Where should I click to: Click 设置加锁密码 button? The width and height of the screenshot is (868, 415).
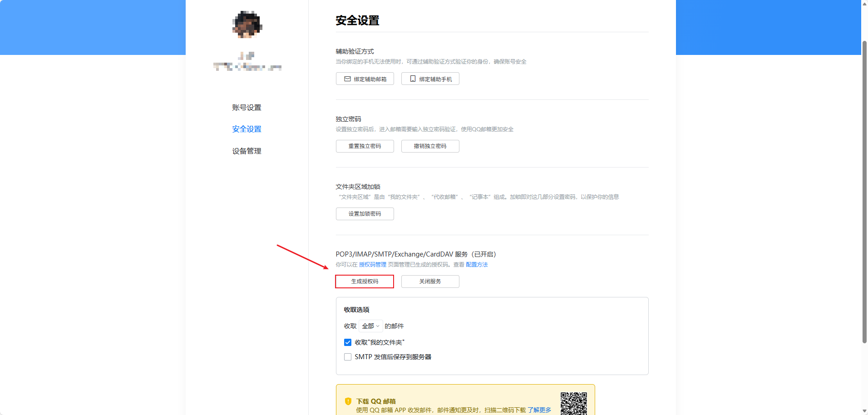(365, 213)
